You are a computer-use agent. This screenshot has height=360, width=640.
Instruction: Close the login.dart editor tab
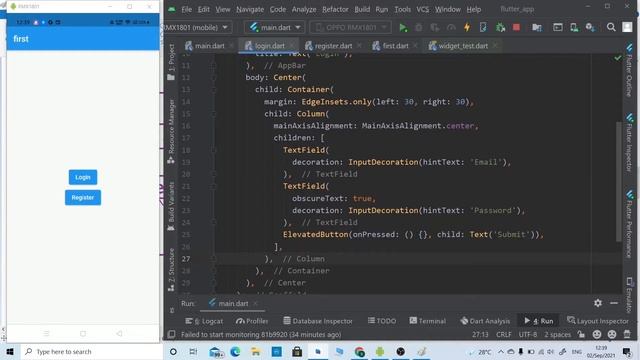(293, 46)
